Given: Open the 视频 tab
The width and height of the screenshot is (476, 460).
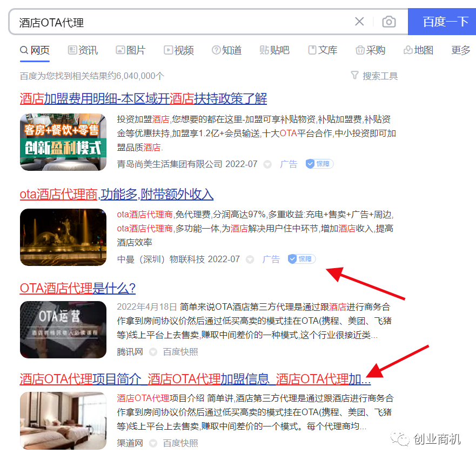Looking at the screenshot, I should (x=178, y=50).
